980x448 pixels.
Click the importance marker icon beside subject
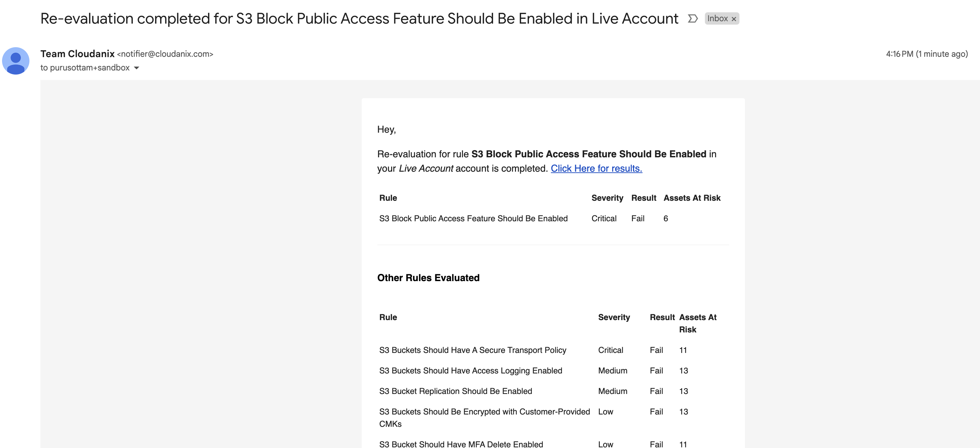click(x=692, y=18)
